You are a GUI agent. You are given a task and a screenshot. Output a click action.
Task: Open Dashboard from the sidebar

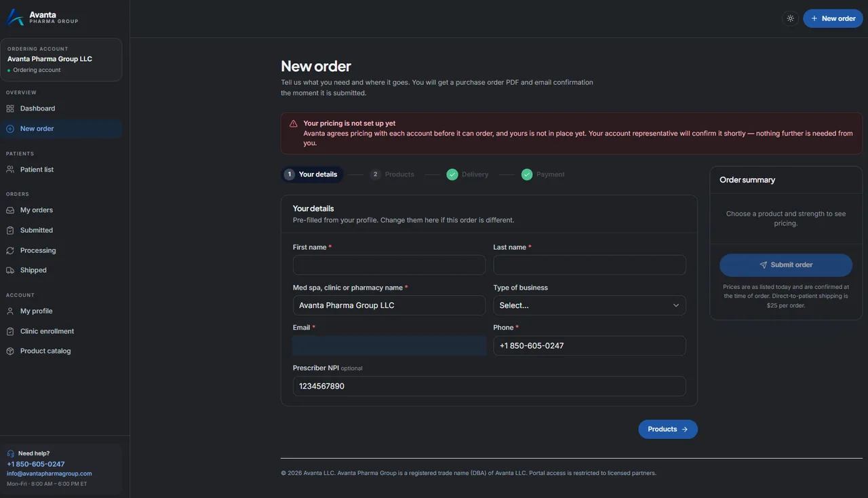click(62, 109)
